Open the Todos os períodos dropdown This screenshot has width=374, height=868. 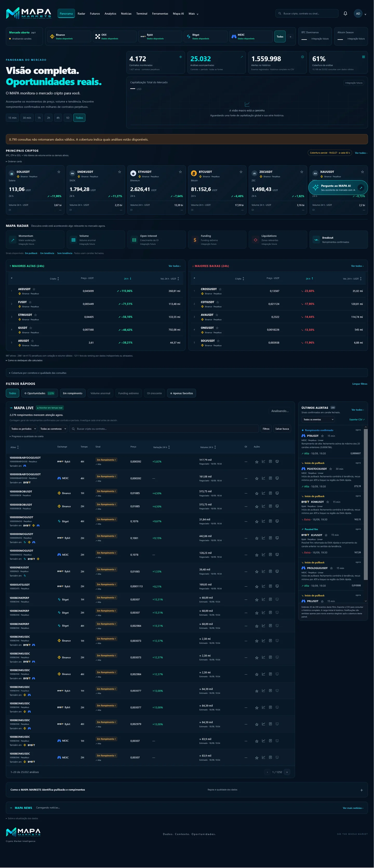click(x=23, y=429)
